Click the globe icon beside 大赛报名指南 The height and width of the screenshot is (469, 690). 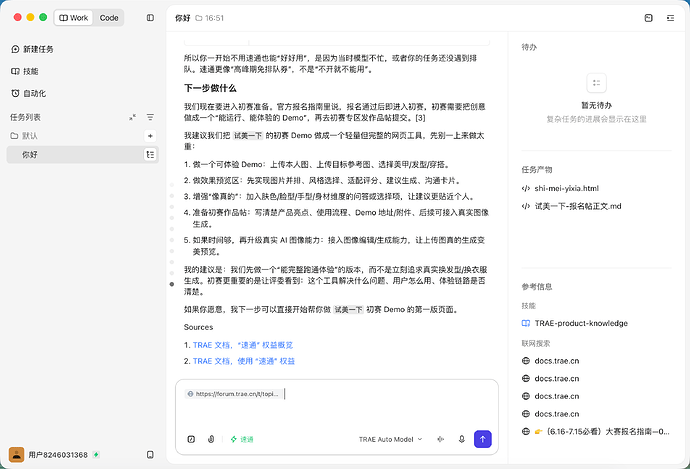526,432
